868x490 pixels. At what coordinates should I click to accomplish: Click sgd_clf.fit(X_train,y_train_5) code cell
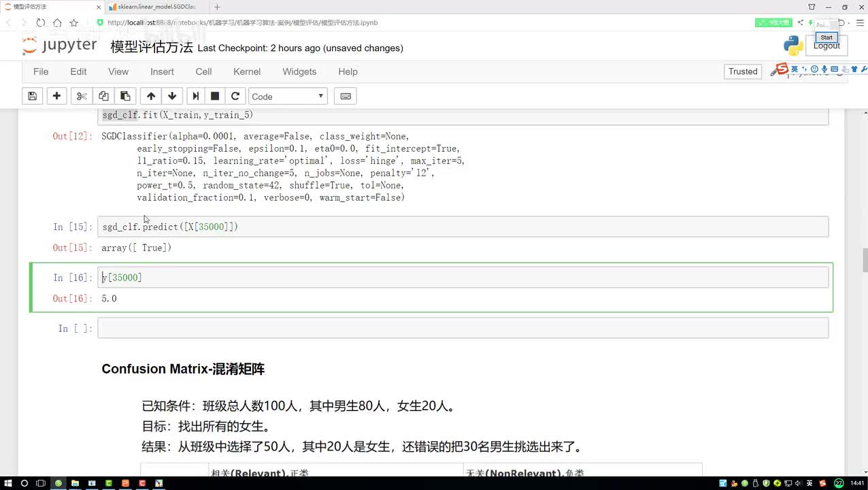point(463,116)
